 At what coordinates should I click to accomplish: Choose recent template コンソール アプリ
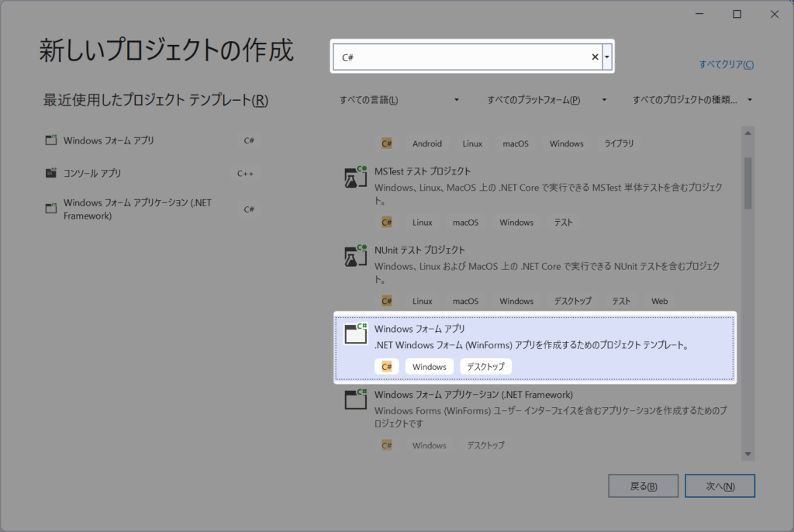152,173
